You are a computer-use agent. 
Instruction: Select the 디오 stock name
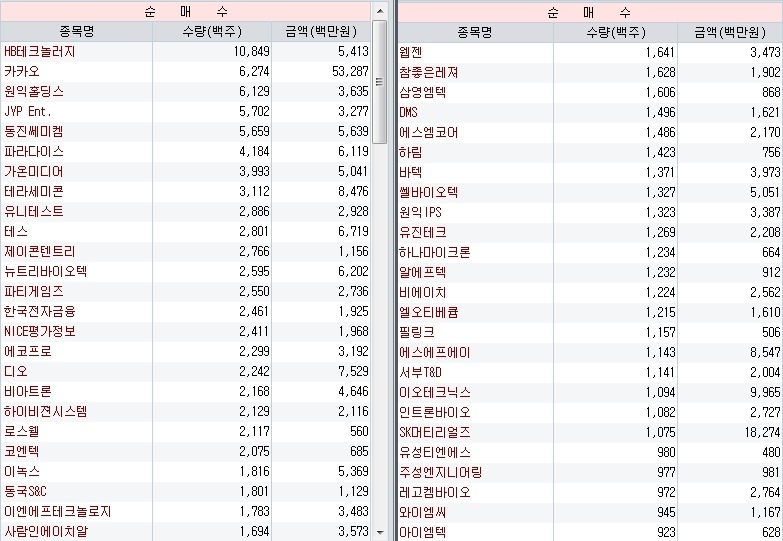point(15,371)
